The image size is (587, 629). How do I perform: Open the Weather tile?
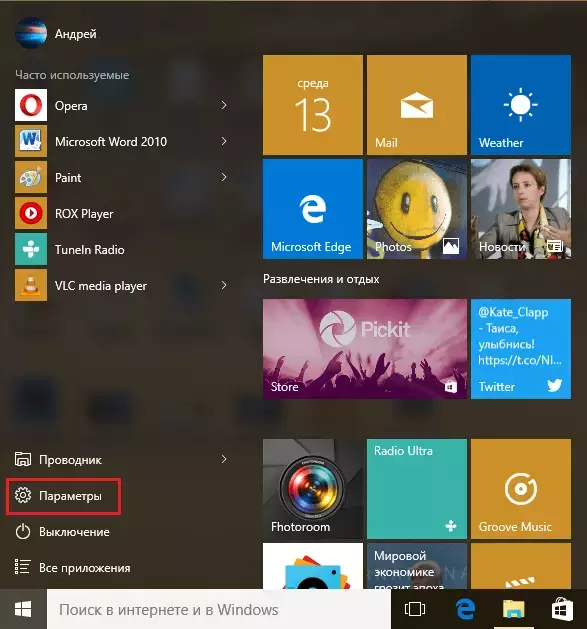521,105
